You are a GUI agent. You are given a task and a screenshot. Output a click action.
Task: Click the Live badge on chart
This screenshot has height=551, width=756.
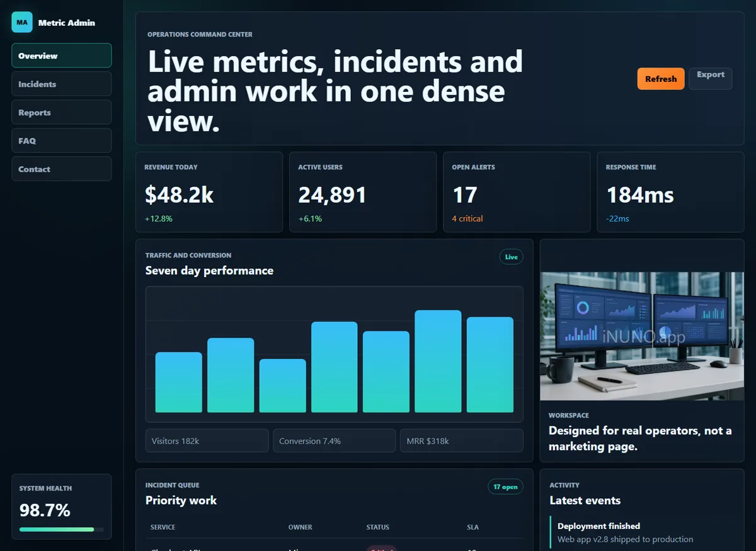(x=511, y=257)
